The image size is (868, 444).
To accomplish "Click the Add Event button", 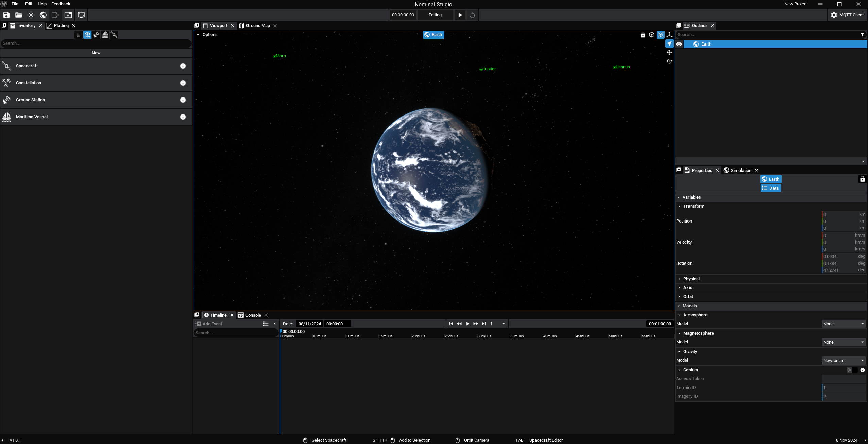I will click(209, 324).
